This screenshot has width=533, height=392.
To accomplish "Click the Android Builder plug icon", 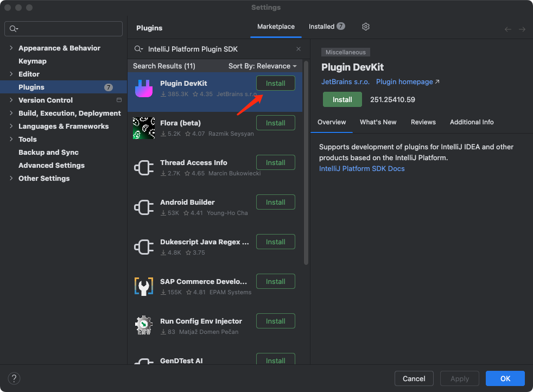I will (x=144, y=207).
